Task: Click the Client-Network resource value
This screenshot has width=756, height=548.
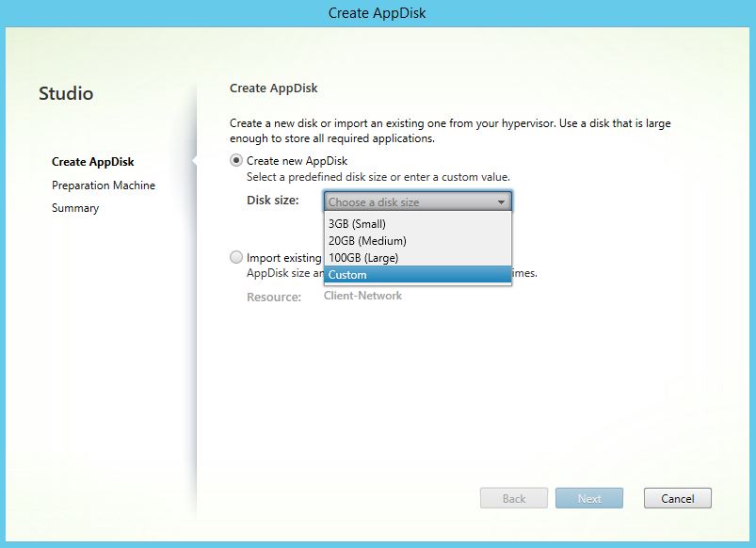Action: point(362,296)
